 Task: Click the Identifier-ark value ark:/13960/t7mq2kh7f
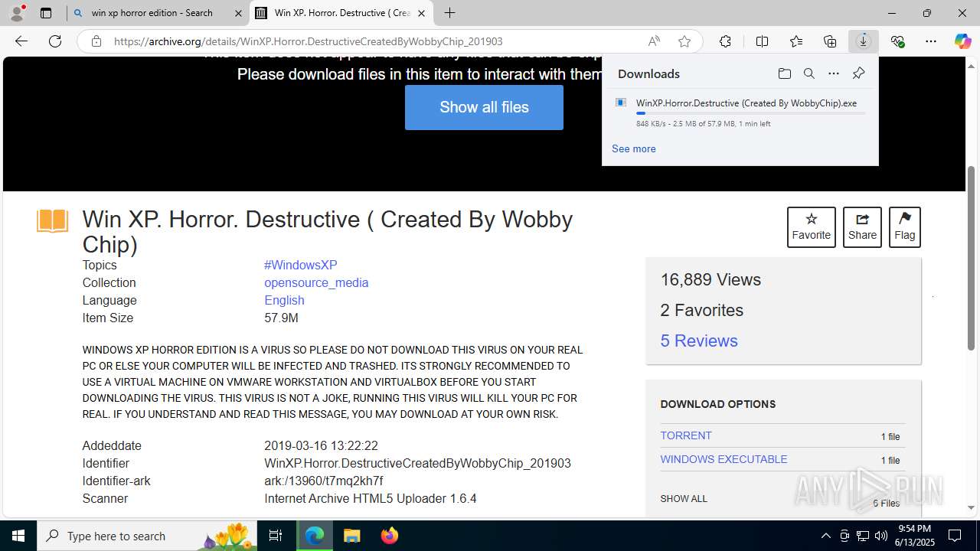click(x=324, y=481)
